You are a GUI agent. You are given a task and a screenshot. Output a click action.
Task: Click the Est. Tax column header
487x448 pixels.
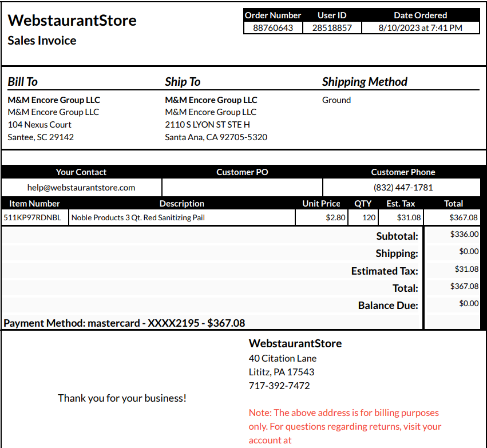click(401, 204)
